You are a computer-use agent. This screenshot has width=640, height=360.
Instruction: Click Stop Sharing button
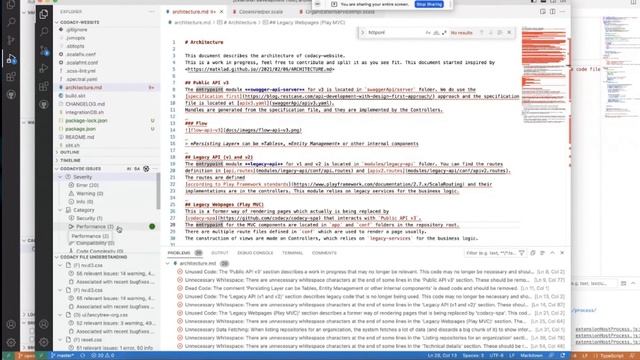[x=429, y=4]
